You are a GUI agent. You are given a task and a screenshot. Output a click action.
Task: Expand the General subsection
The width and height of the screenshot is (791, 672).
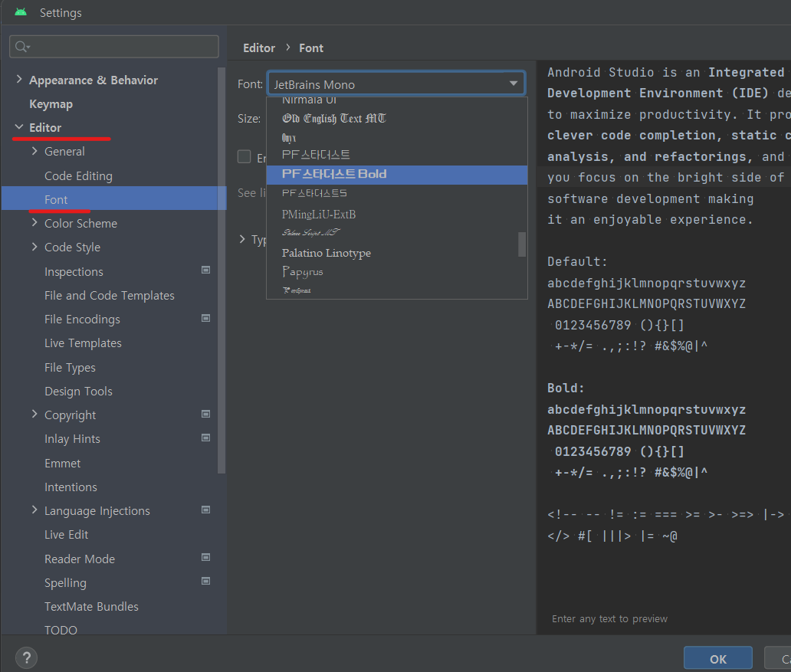[x=34, y=151]
